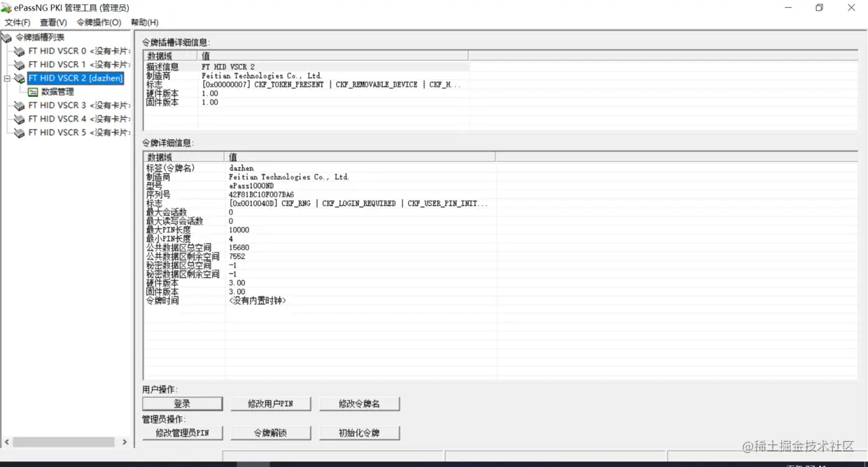This screenshot has width=868, height=467.
Task: Open the 文件(F) menu
Action: point(17,22)
